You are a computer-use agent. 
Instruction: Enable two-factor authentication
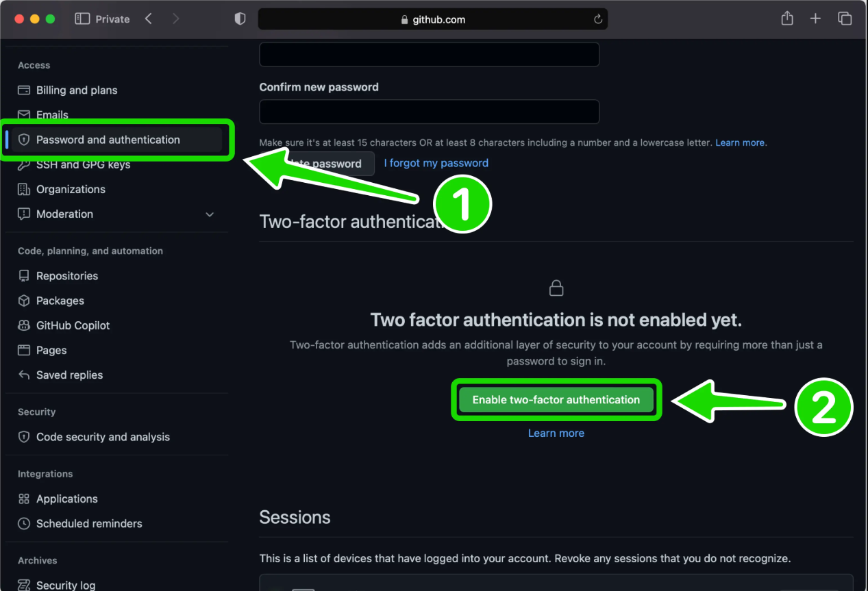point(556,399)
